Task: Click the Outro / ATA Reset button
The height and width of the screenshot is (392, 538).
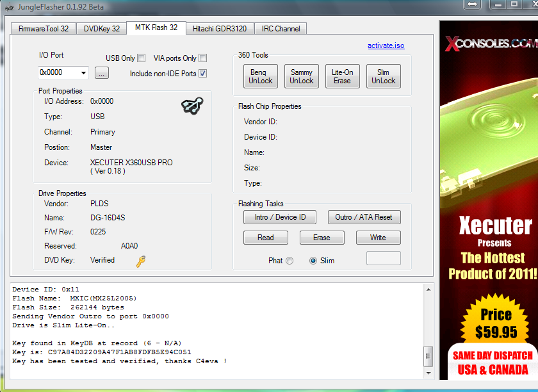Action: (x=364, y=217)
